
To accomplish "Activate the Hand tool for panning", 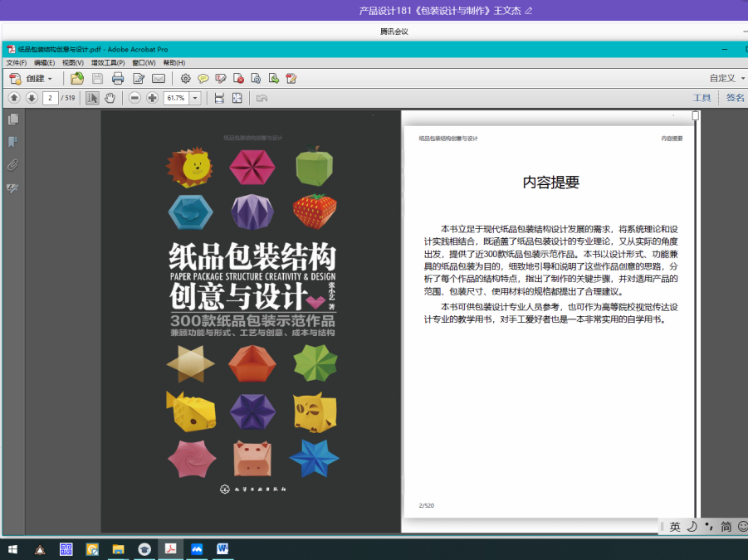I will (x=110, y=98).
